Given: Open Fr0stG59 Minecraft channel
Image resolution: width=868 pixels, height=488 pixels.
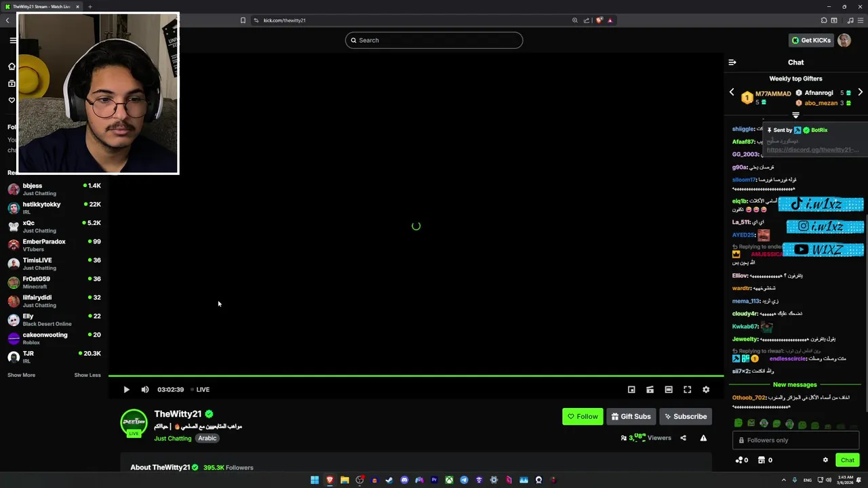Looking at the screenshot, I should [54, 283].
